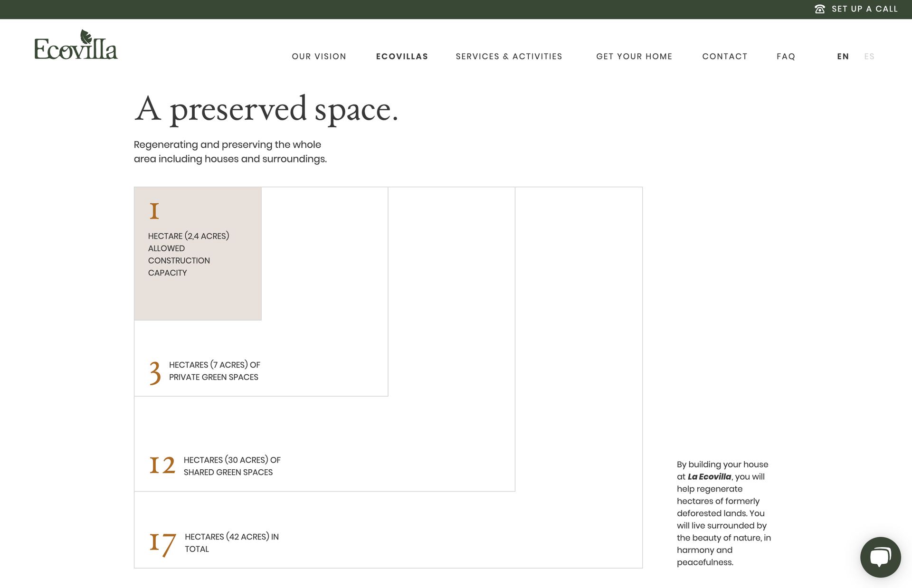Expand the OUR VISION navigation entry

(319, 56)
